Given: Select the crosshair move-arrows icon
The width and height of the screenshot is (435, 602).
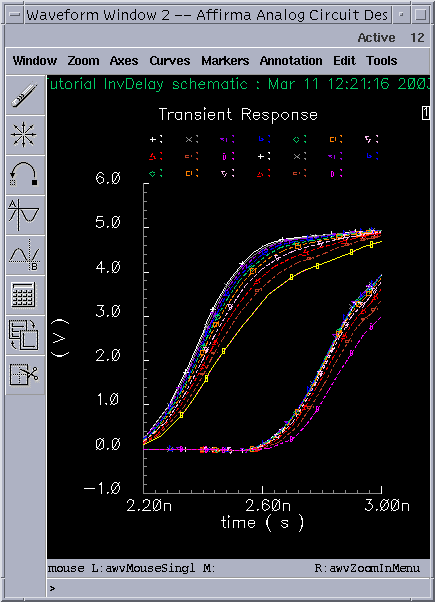Looking at the screenshot, I should pyautogui.click(x=25, y=135).
